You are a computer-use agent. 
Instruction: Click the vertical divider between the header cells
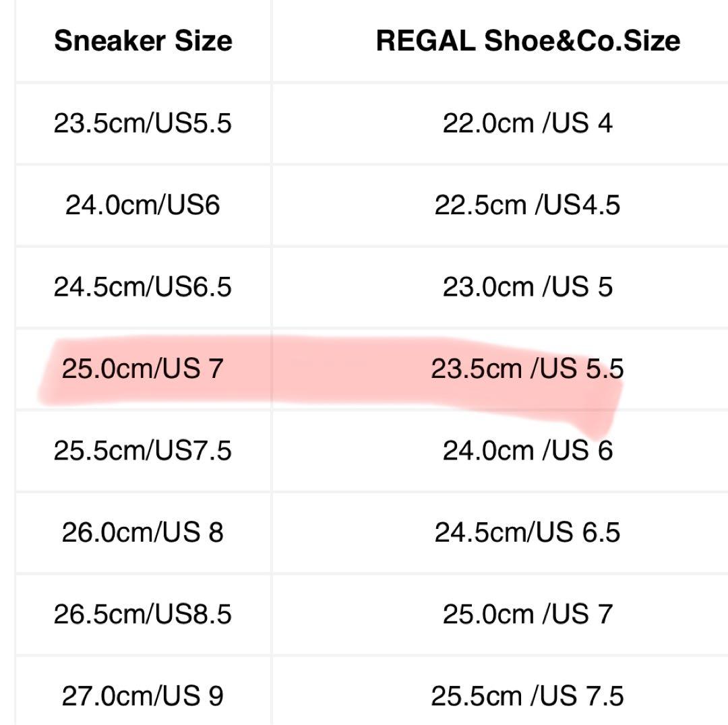pos(271,41)
